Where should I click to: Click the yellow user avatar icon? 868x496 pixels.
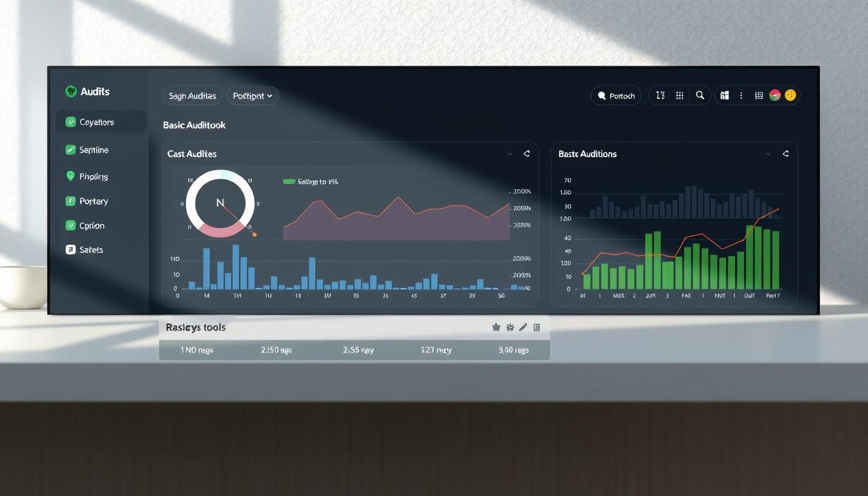(790, 96)
